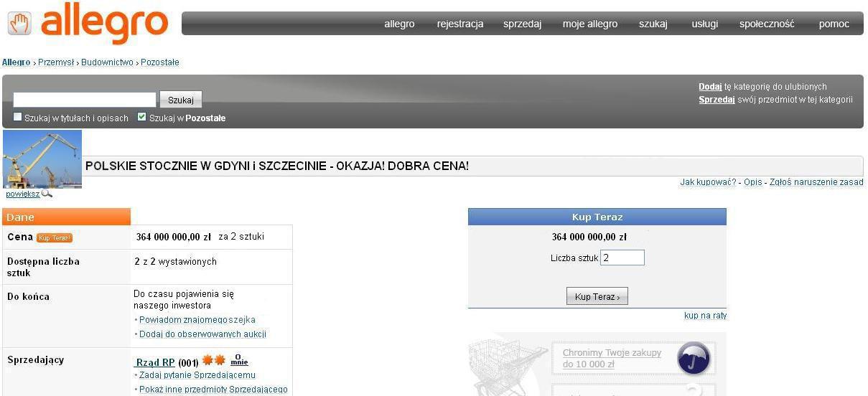The width and height of the screenshot is (868, 396).
Task: Click 'Sprzedaj' in the category header bar
Action: click(x=717, y=100)
